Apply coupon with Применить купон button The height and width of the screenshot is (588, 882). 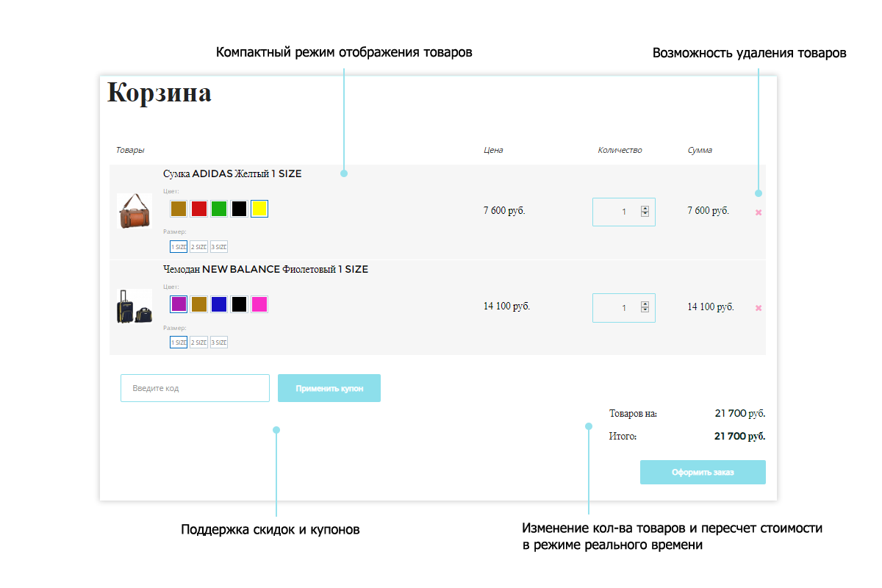[x=329, y=388]
